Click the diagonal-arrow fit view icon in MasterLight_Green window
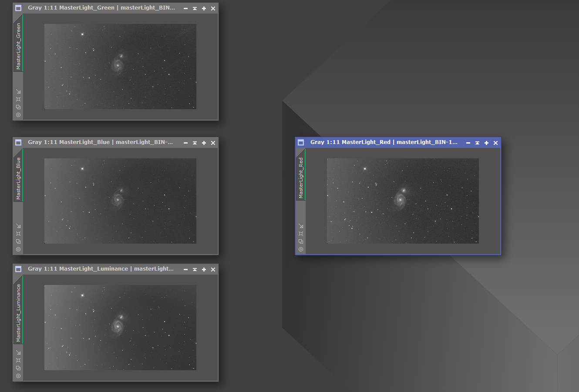Viewport: 579px width, 392px height. [18, 91]
